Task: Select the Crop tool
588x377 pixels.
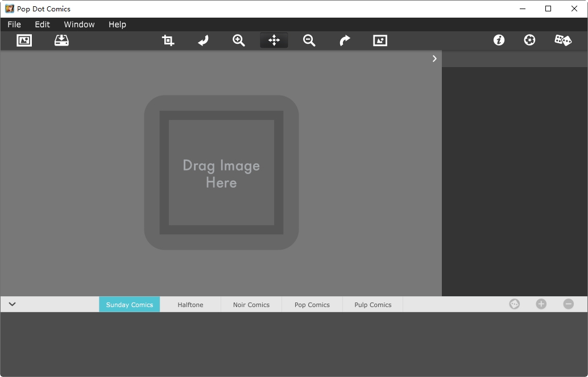Action: click(x=168, y=40)
